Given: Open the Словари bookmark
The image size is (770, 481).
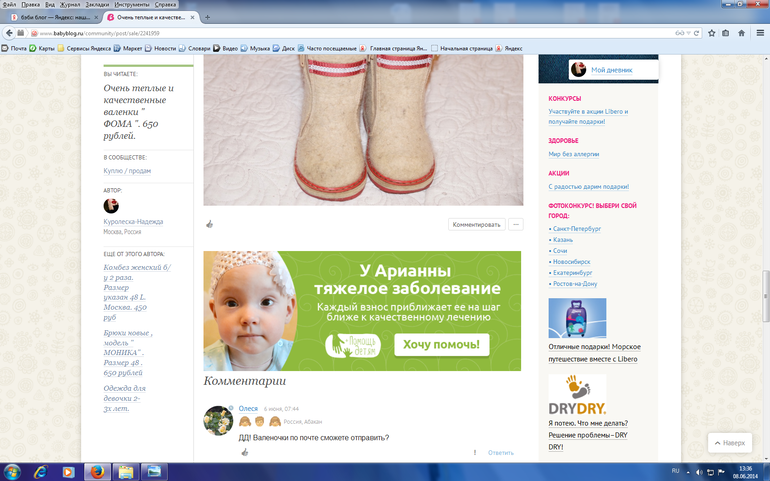Looking at the screenshot, I should 194,48.
